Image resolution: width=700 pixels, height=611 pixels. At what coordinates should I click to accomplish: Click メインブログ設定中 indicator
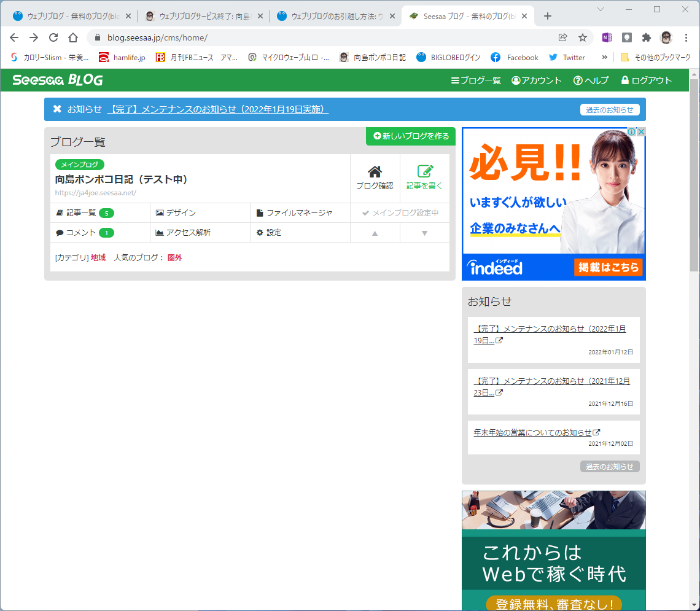(x=400, y=213)
